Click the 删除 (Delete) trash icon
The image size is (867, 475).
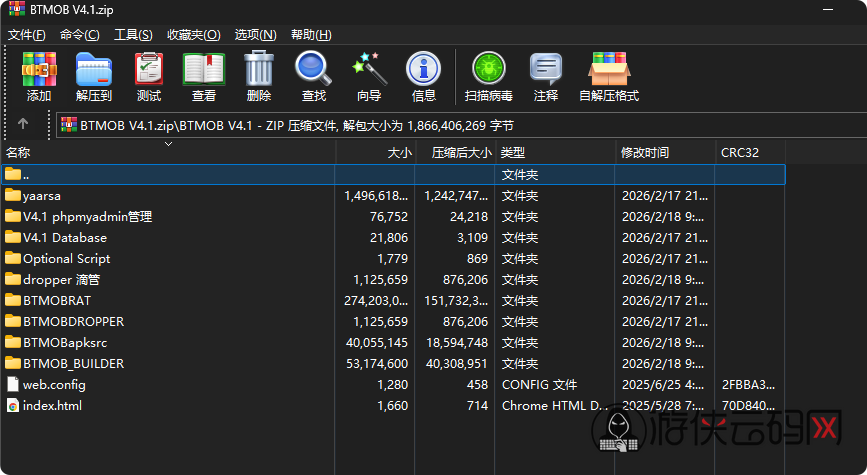[x=259, y=76]
